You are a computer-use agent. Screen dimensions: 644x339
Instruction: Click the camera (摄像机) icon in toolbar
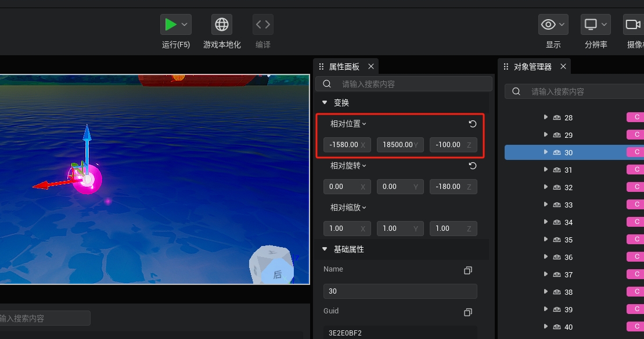(632, 24)
